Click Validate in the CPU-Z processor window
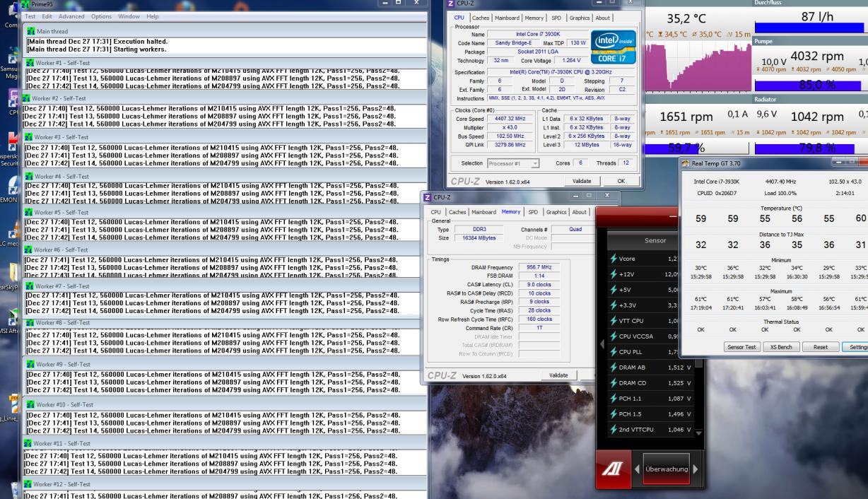The width and height of the screenshot is (868, 499). click(x=582, y=181)
